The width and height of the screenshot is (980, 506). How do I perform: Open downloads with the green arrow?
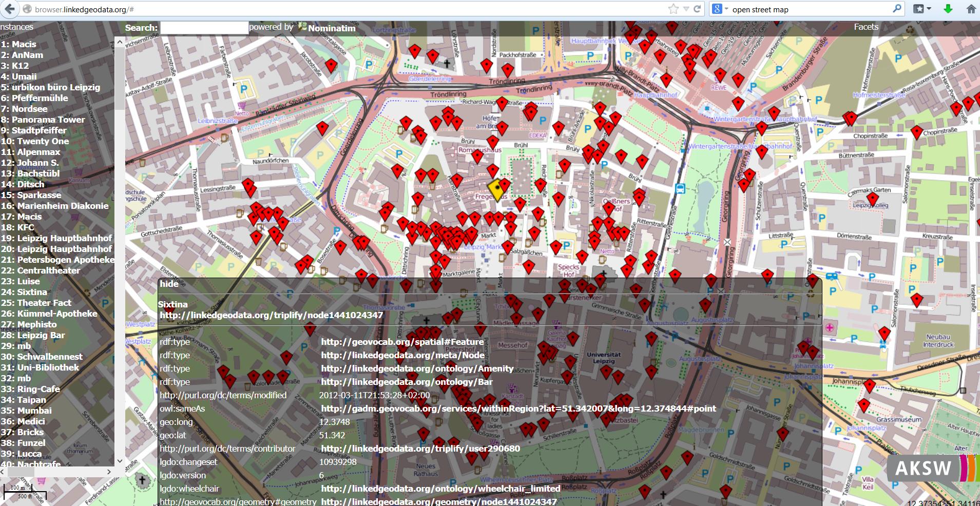click(x=948, y=9)
